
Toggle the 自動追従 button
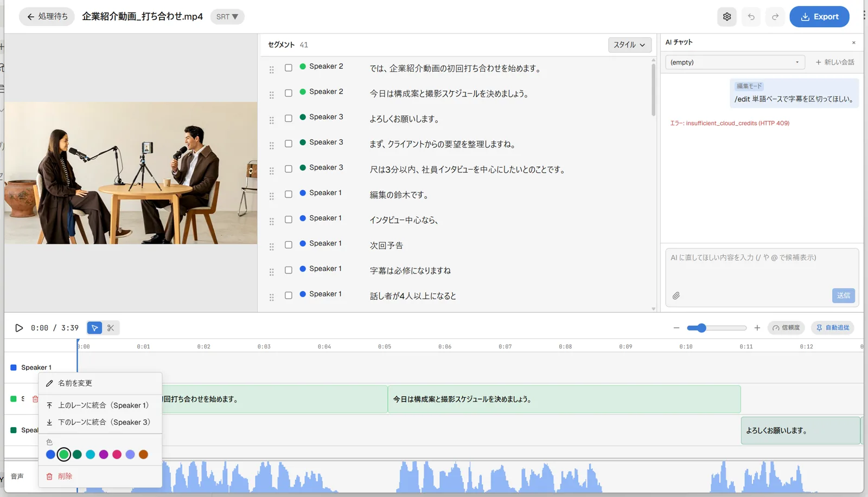pyautogui.click(x=833, y=328)
